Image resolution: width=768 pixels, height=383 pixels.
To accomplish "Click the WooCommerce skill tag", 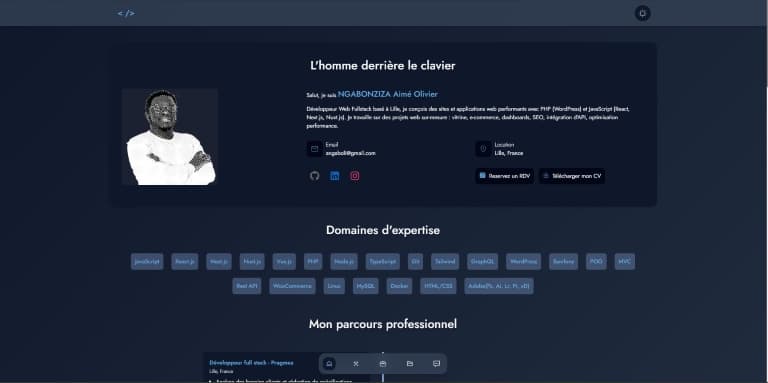I will click(292, 286).
